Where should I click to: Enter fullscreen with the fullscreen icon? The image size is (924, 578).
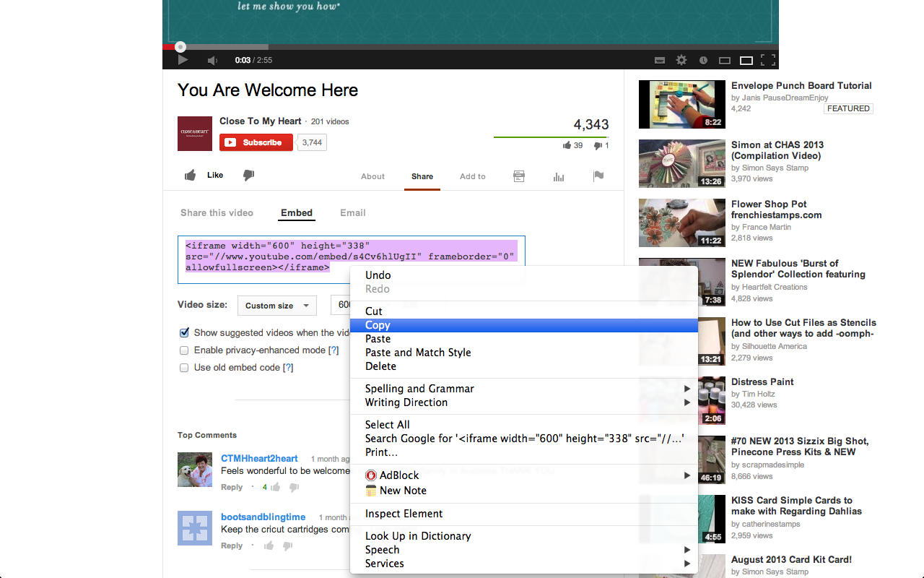(768, 61)
